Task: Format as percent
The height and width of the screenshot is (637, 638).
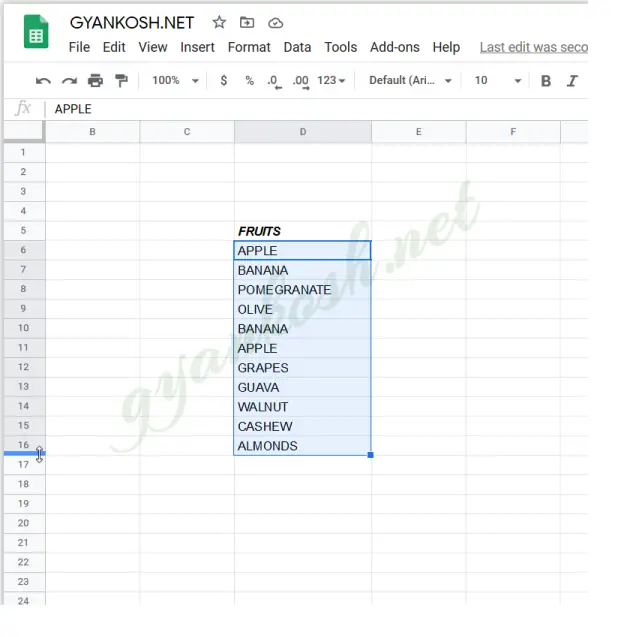Action: click(x=249, y=81)
